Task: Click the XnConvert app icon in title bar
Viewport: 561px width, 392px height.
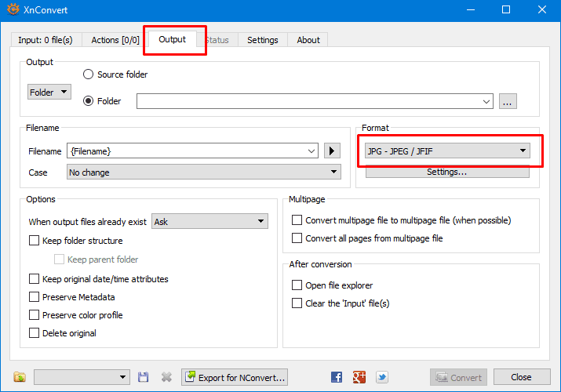Action: pos(13,9)
